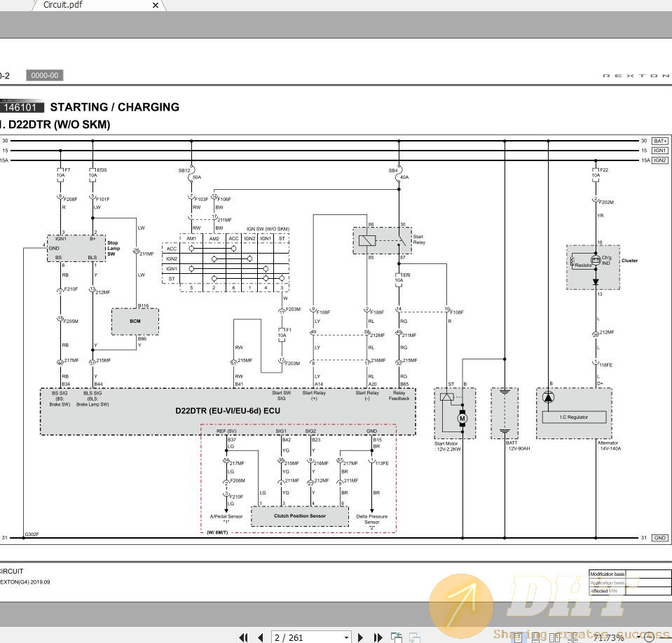
Task: Click the IGN1 rail label box
Action: pos(660,151)
